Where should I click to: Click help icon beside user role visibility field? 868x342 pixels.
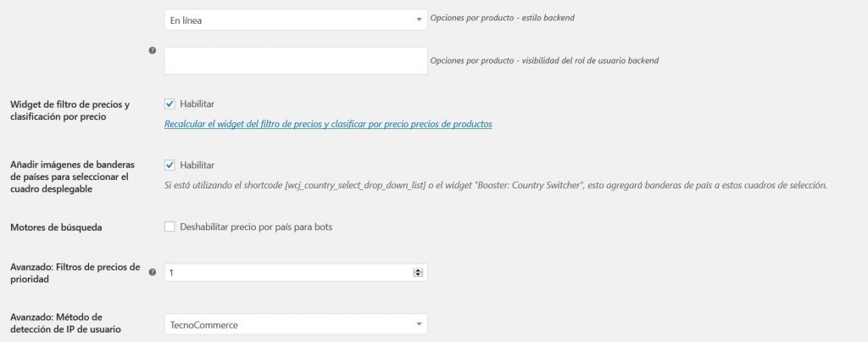point(153,51)
